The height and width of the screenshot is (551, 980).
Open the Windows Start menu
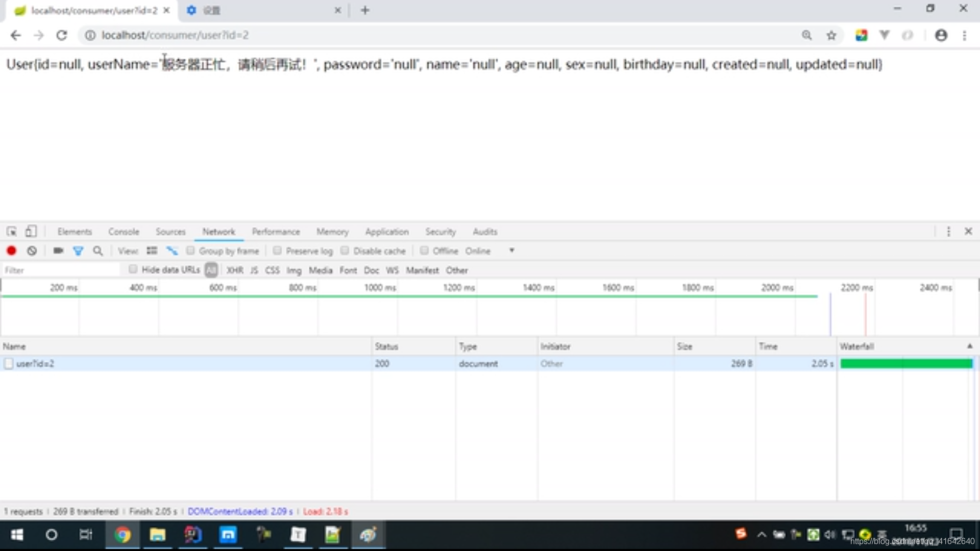[17, 535]
